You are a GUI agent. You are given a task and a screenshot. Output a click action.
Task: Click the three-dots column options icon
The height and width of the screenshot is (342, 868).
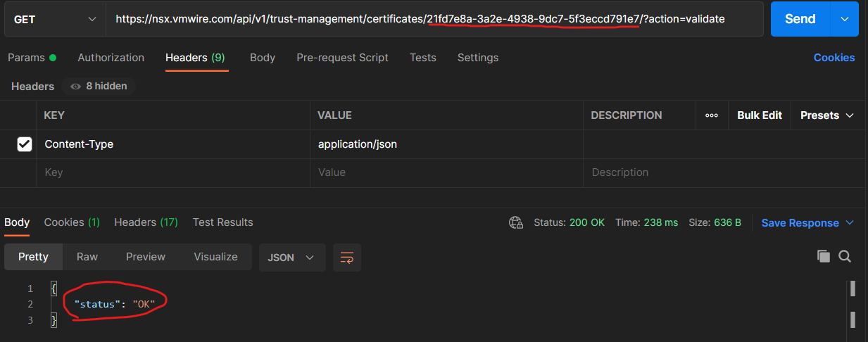click(x=712, y=115)
